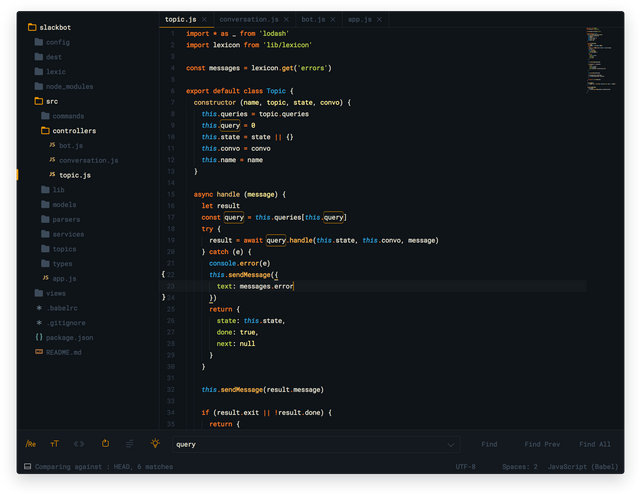Toggle case sensitive search option

point(55,444)
